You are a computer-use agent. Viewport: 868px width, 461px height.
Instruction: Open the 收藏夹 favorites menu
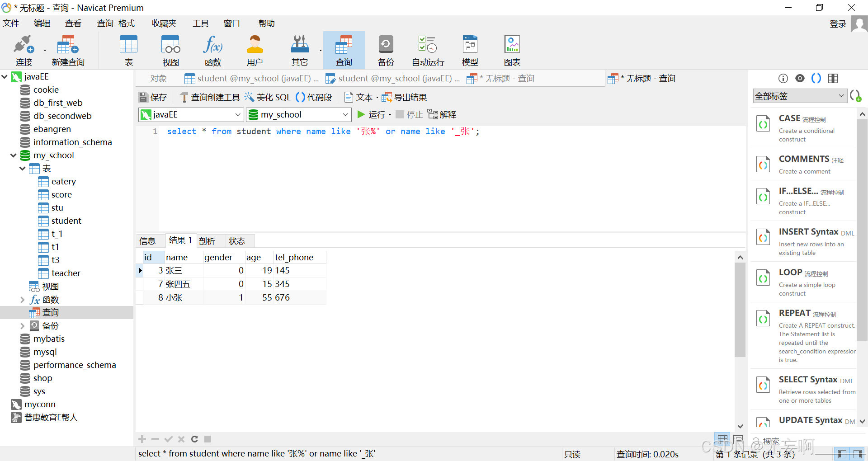coord(164,23)
